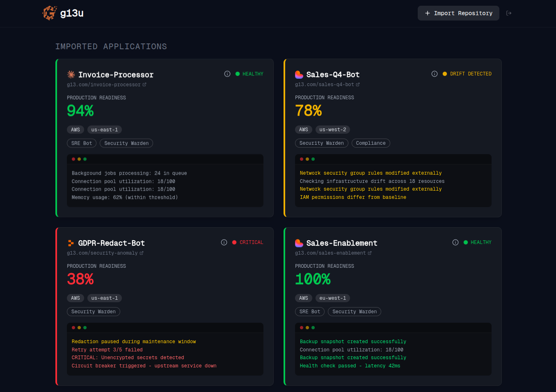The height and width of the screenshot is (392, 556).
Task: Expand the DRIFT DETECTED status on Sales-Q4-Bot
Action: click(x=467, y=74)
